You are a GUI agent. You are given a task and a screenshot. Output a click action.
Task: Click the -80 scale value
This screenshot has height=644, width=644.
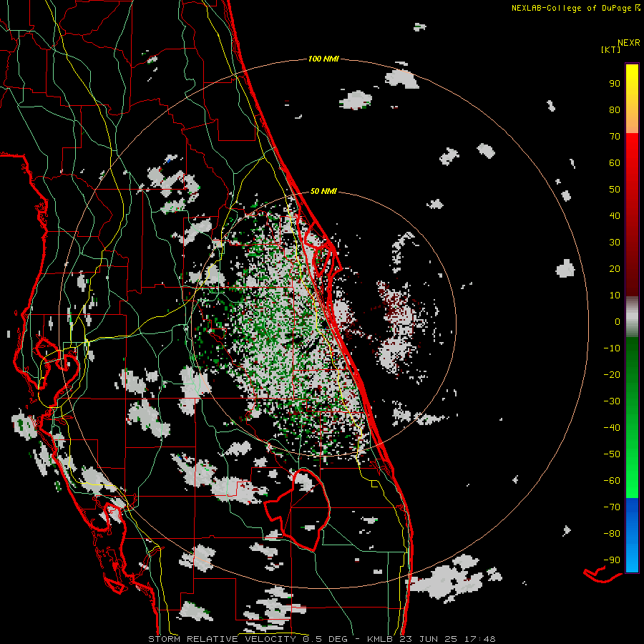coord(612,534)
